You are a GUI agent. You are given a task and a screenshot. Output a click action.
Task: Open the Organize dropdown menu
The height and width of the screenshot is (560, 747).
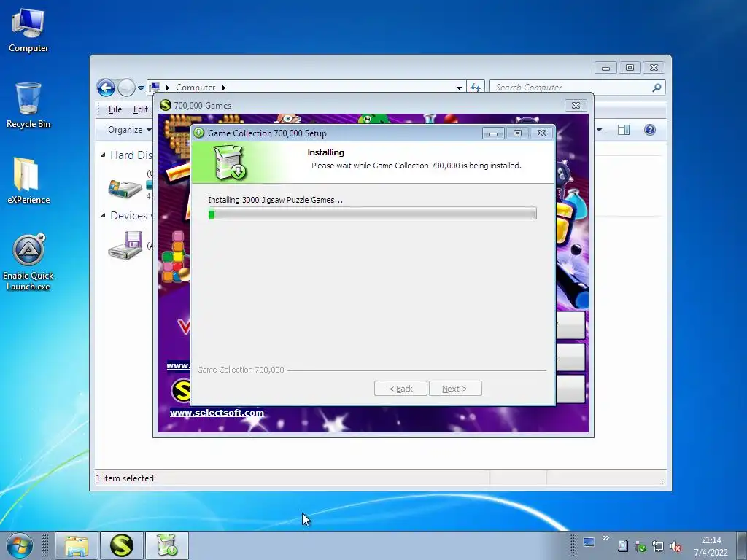pyautogui.click(x=130, y=130)
